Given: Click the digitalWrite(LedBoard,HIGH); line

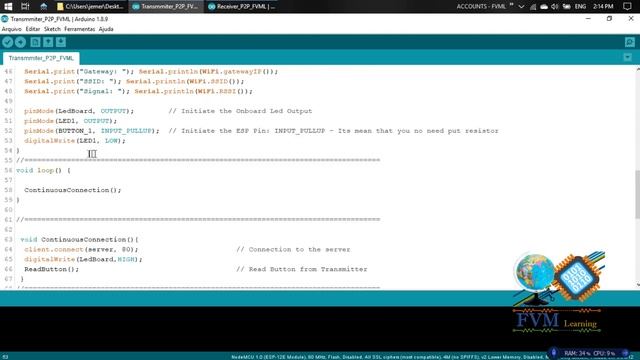Looking at the screenshot, I should 83,259.
